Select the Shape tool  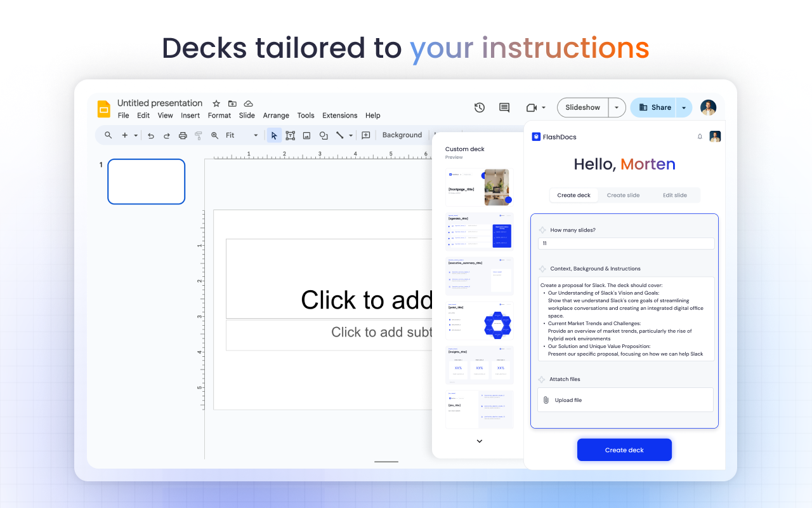[323, 135]
